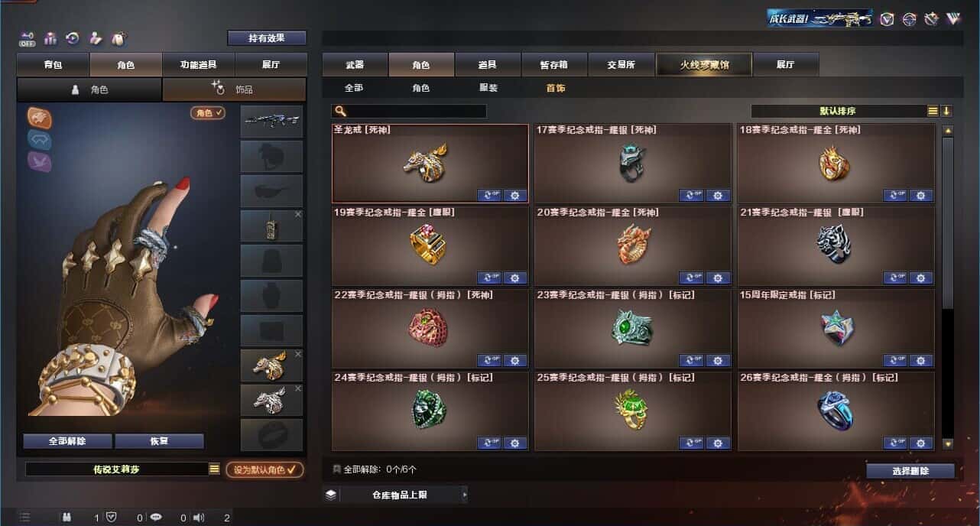Click the scroll down arrow of the item list

point(948,443)
